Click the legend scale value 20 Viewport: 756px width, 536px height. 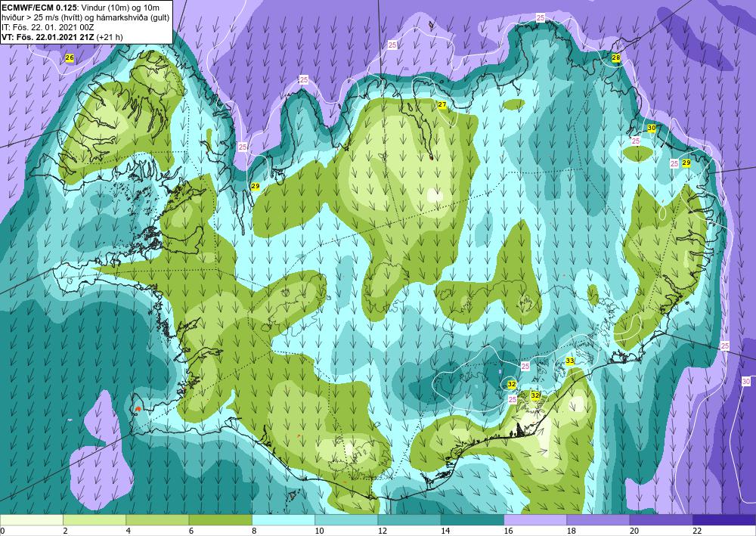coord(634,531)
